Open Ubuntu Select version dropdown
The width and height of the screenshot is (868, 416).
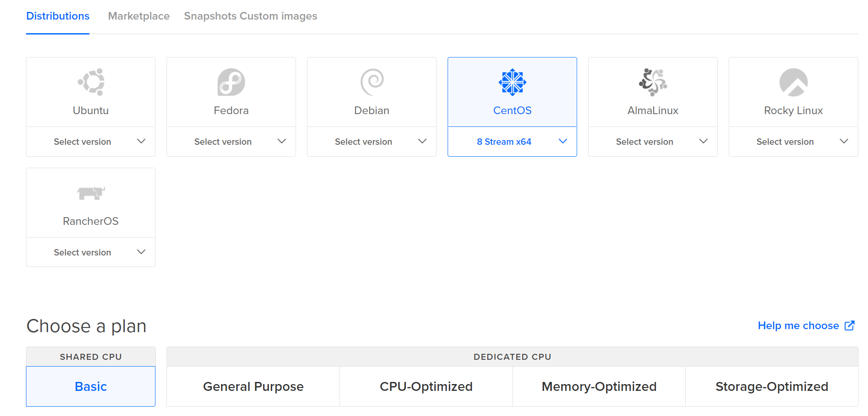[x=91, y=142]
